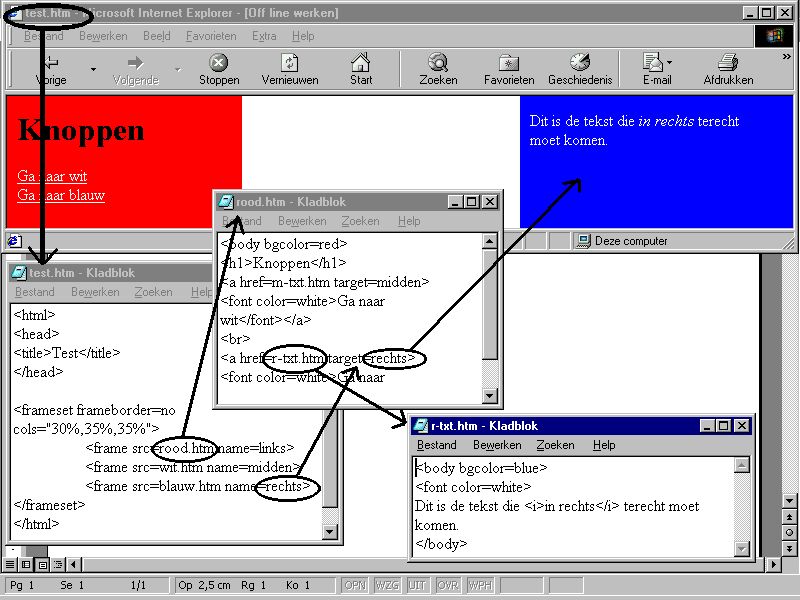
Task: Toggle OVR overtype indicator in status bar
Action: [x=448, y=585]
